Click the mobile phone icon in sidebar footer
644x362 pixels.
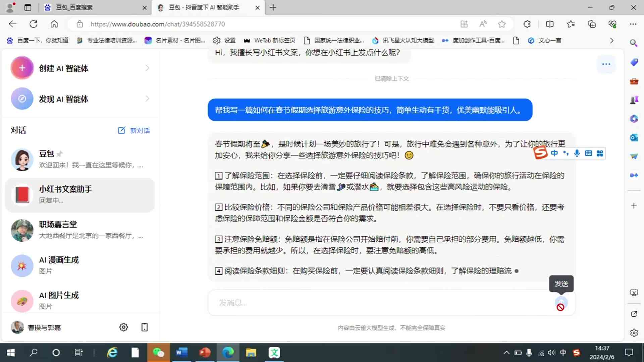pyautogui.click(x=145, y=327)
